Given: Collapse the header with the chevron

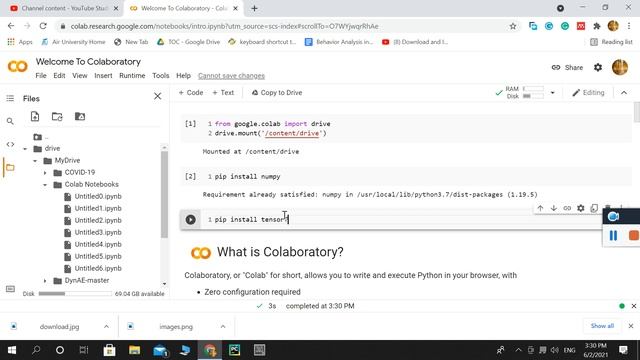Looking at the screenshot, I should coord(624,93).
